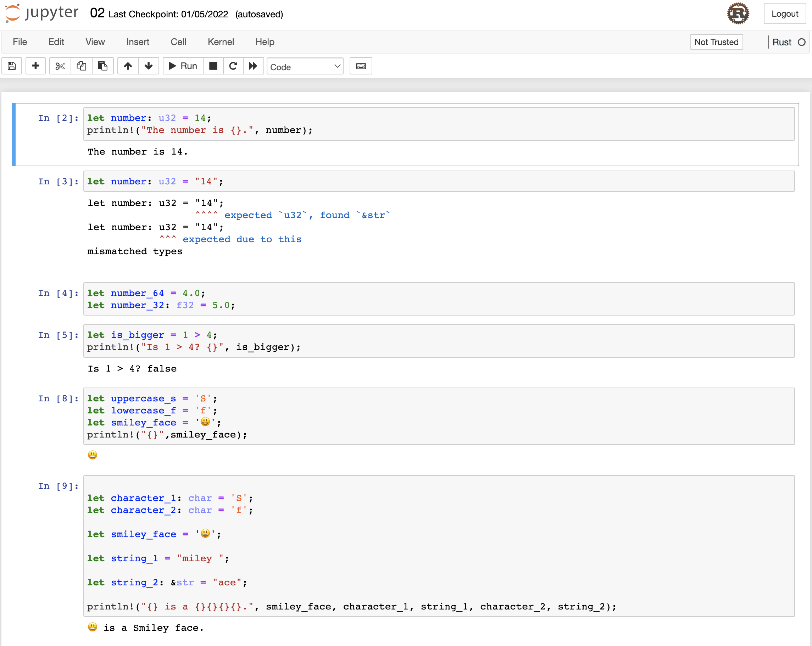
Task: Click the notebook title 02 to rename
Action: coord(97,13)
